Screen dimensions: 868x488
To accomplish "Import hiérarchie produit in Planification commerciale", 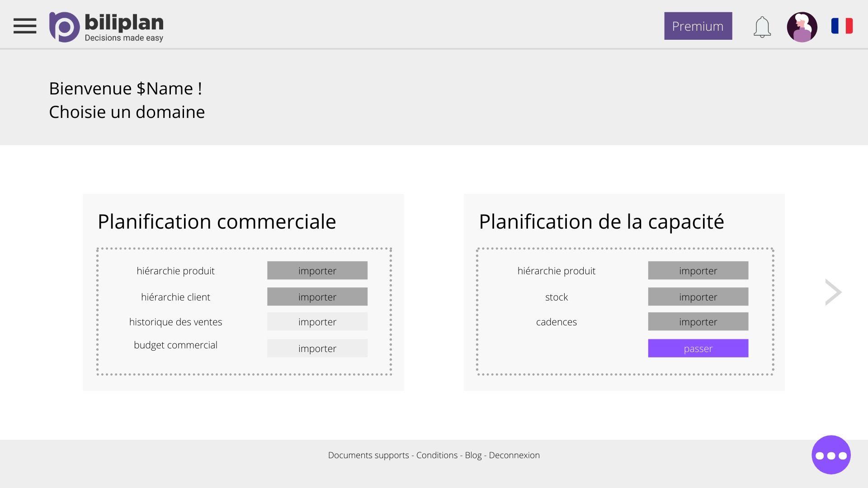I will (317, 271).
